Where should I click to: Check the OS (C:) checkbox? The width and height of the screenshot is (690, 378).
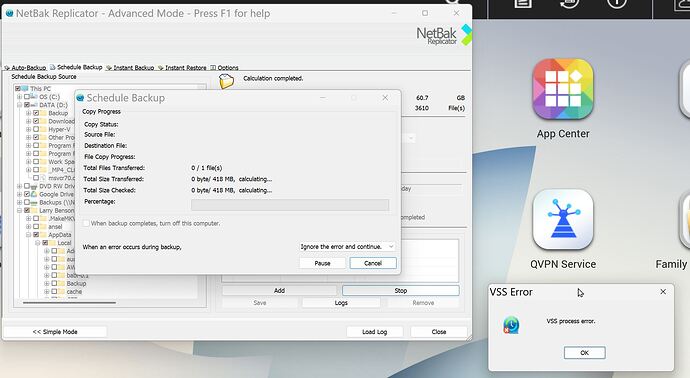click(x=27, y=96)
